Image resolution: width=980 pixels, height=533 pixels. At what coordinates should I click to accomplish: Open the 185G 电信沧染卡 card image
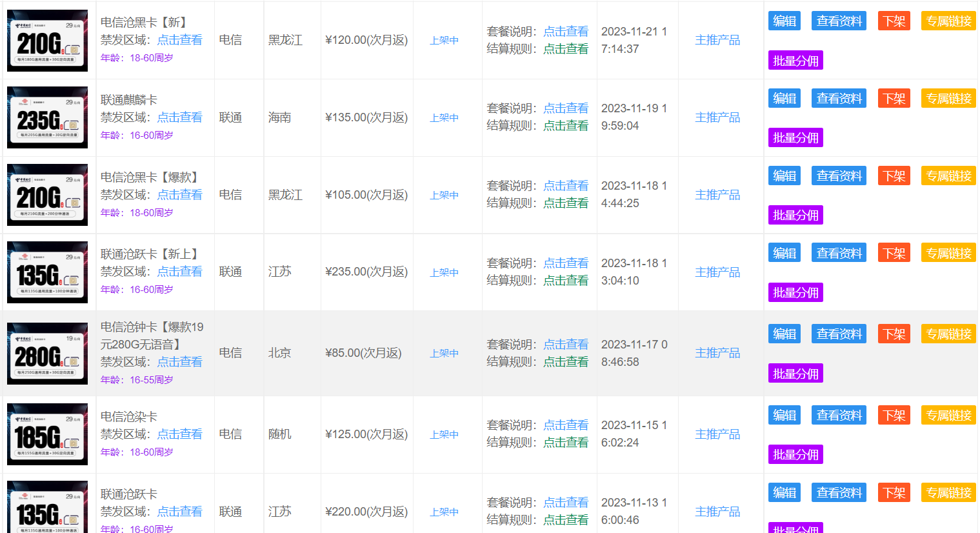click(x=47, y=434)
